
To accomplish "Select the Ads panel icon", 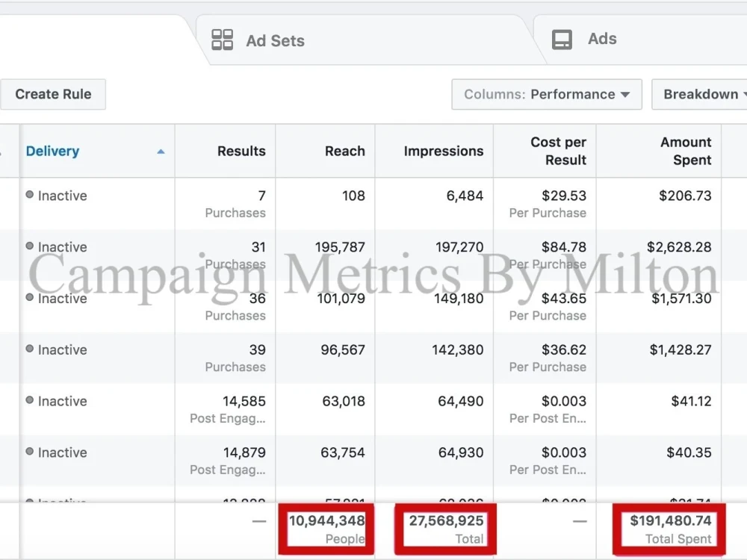I will [562, 40].
